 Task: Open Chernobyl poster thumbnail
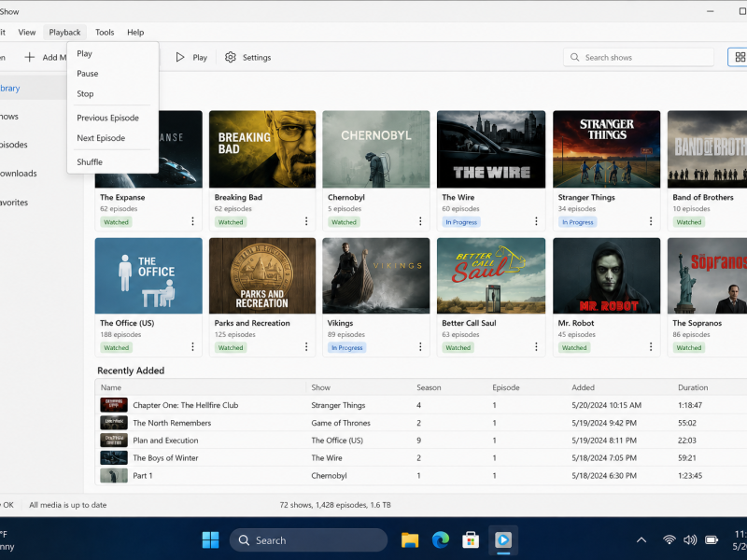pos(376,149)
